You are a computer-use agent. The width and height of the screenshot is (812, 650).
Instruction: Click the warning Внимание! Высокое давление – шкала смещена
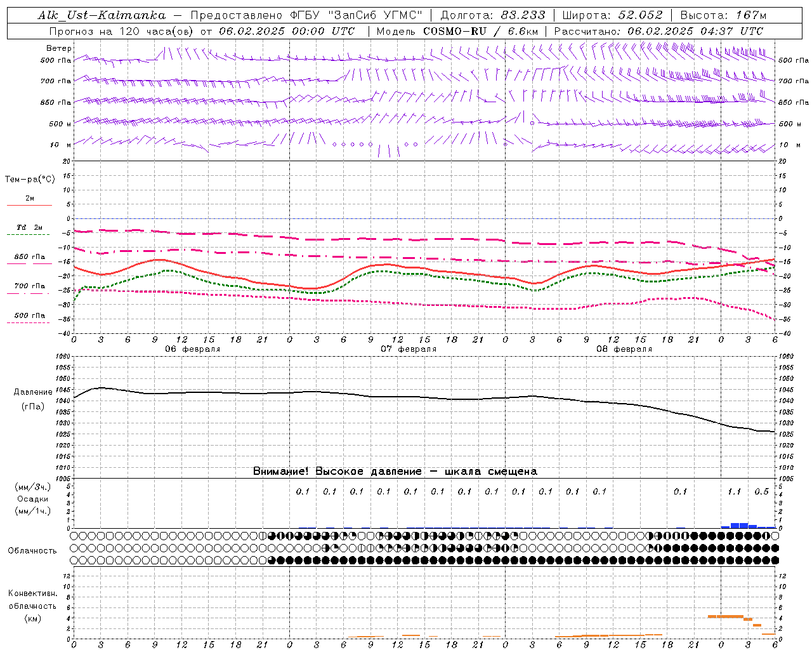(395, 472)
